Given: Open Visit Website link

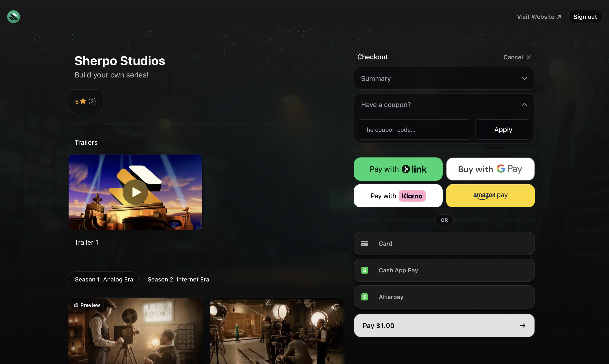Looking at the screenshot, I should 539,17.
